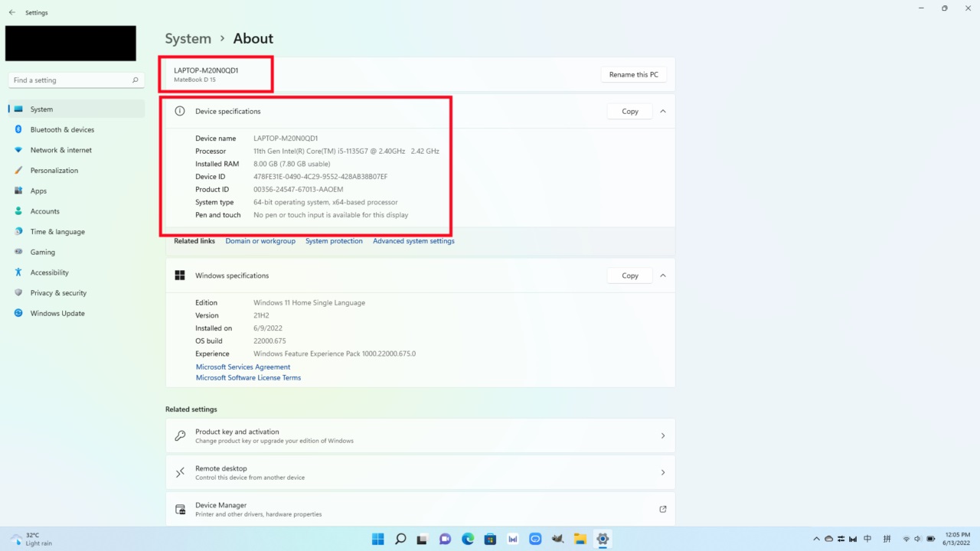Click the Settings gear taskbar icon
The image size is (980, 551).
click(603, 539)
